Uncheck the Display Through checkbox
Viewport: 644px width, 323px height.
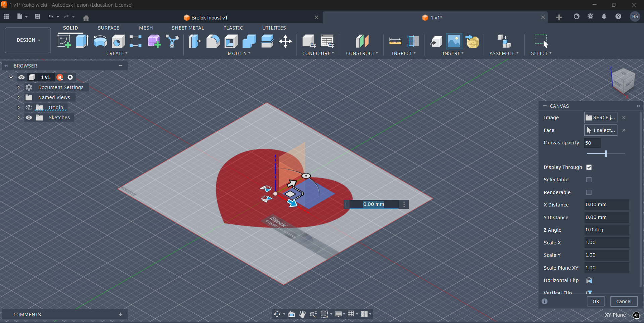coord(589,167)
